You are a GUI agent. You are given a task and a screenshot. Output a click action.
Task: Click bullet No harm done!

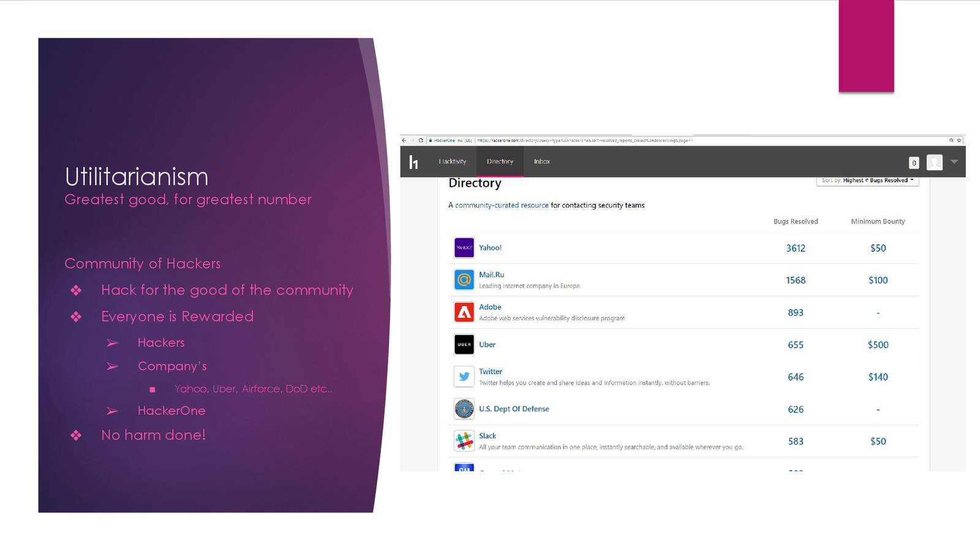coord(153,435)
